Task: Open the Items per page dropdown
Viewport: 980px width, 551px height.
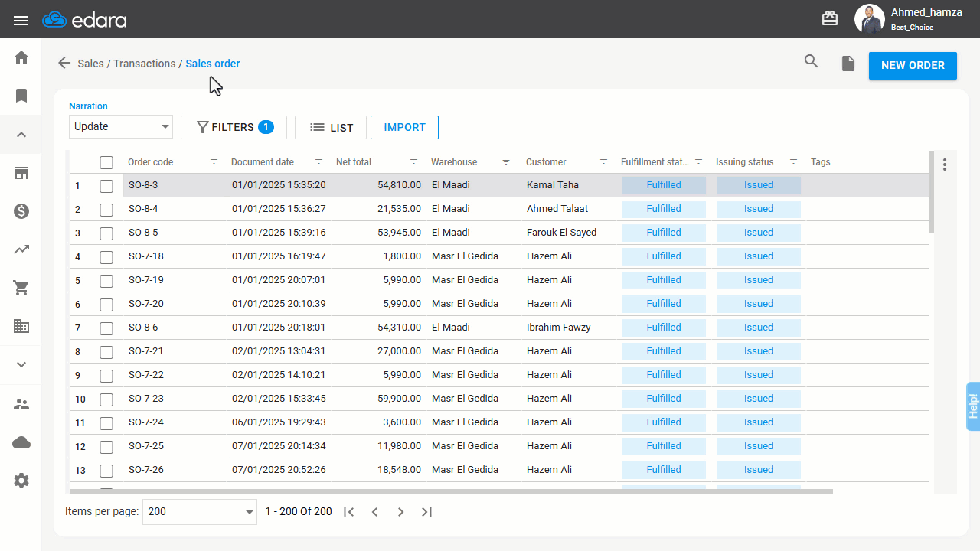Action: [200, 512]
